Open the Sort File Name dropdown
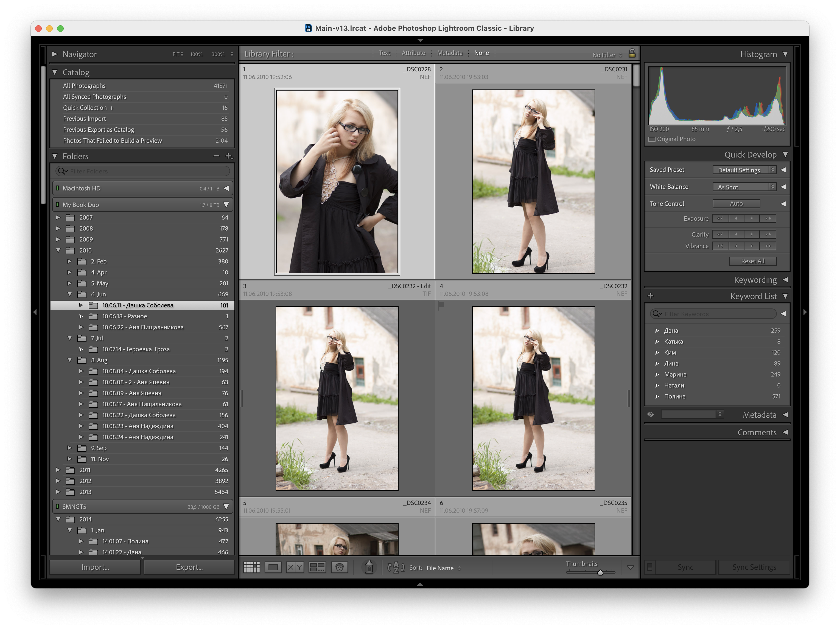The height and width of the screenshot is (629, 840). coord(444,568)
